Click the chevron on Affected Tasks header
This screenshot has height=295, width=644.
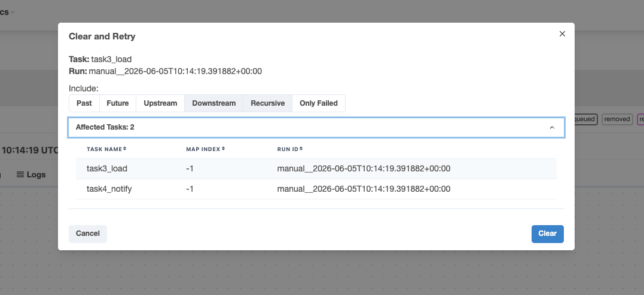click(x=552, y=127)
